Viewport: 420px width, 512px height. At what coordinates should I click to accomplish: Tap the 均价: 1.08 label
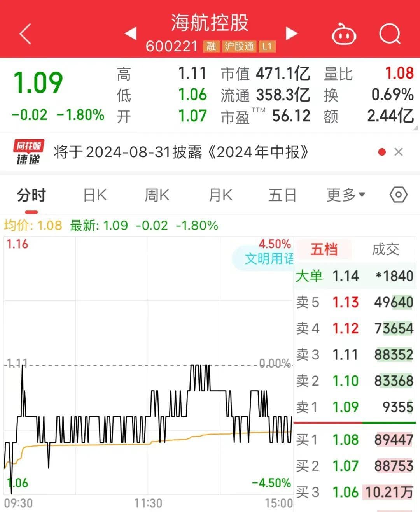[x=33, y=225]
